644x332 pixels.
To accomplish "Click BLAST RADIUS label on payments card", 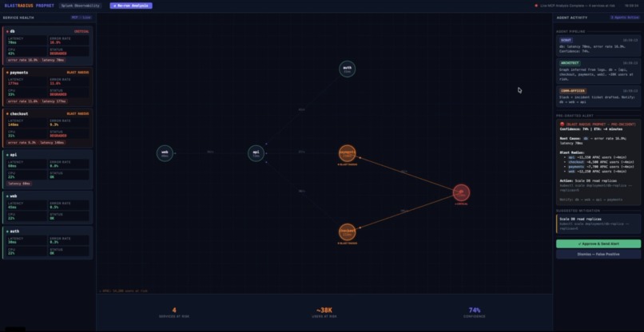I will point(78,73).
